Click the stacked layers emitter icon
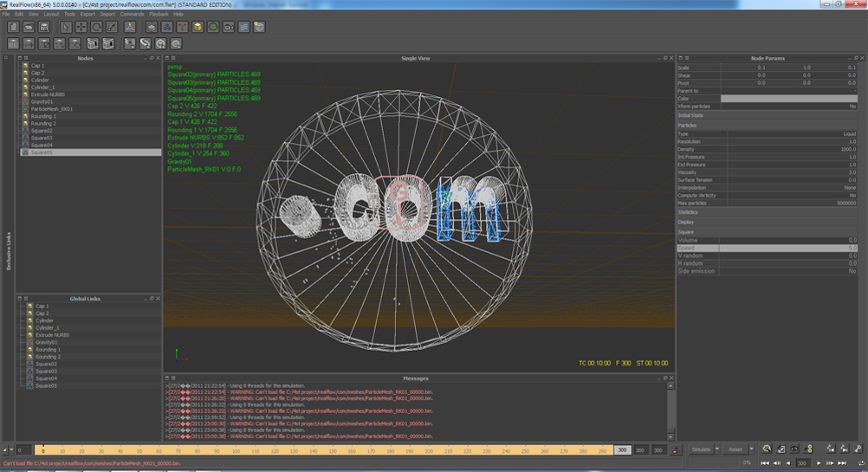The width and height of the screenshot is (868, 472). coord(152,27)
